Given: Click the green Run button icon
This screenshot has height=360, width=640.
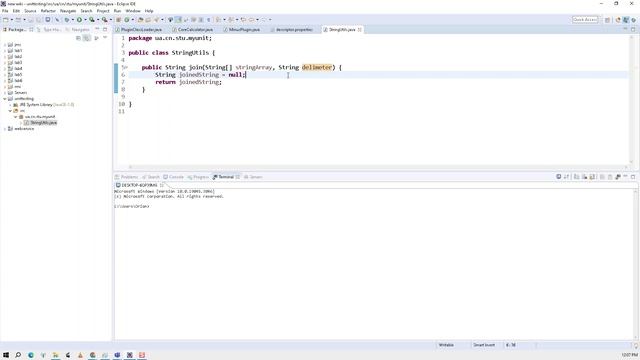Looking at the screenshot, I should [x=79, y=20].
